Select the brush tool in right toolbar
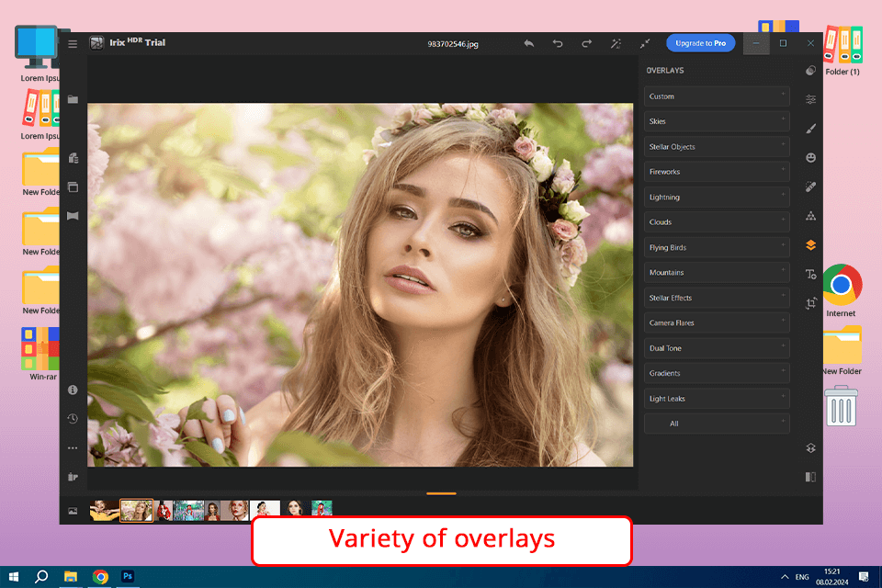This screenshot has width=882, height=588. point(810,129)
